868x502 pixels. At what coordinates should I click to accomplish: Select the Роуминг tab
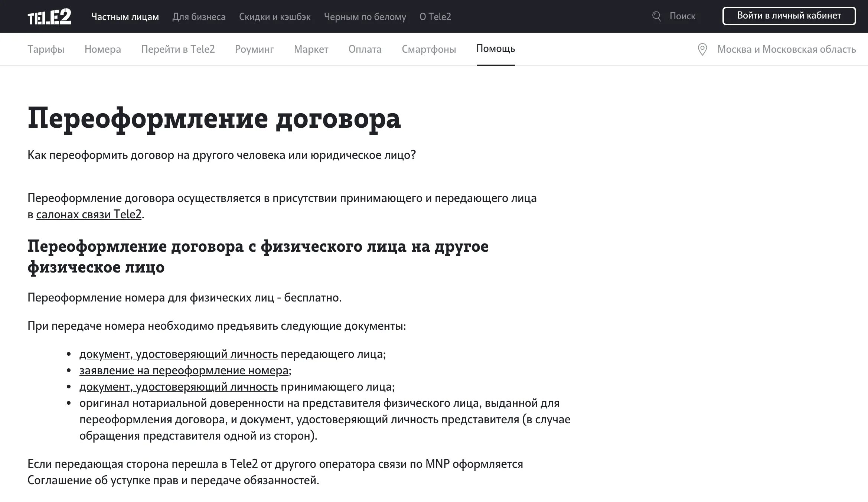point(254,49)
